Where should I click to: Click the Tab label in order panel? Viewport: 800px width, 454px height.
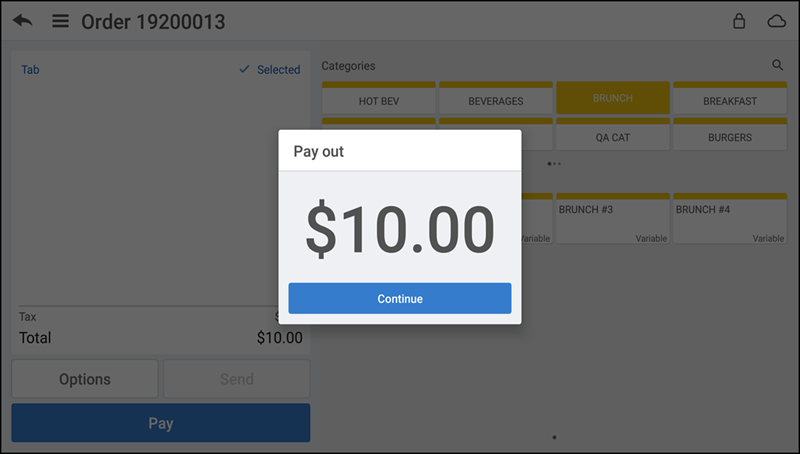coord(30,69)
